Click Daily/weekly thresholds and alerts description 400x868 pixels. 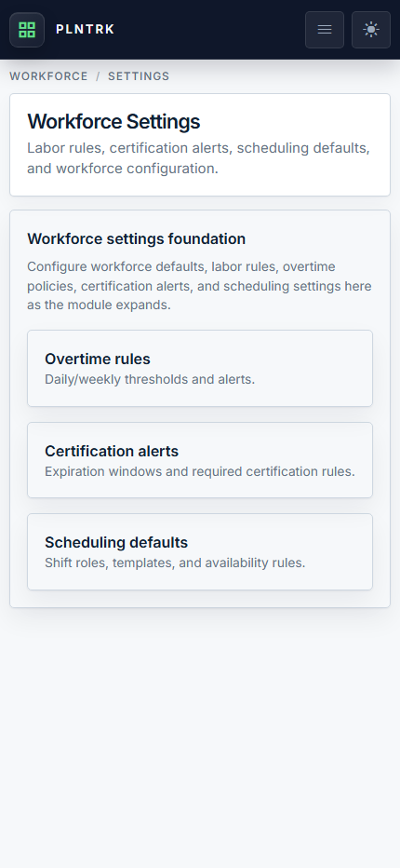pos(150,380)
